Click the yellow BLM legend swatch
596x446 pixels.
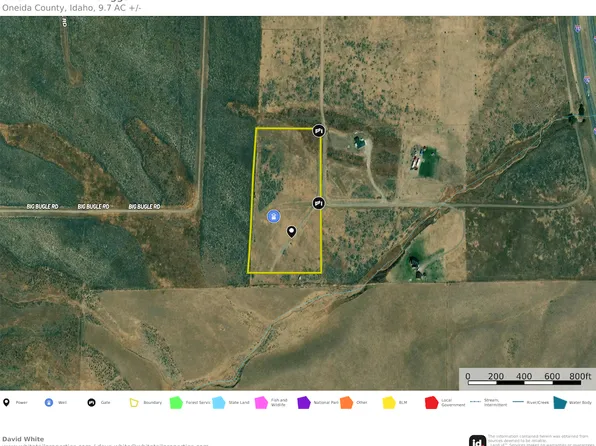389,402
